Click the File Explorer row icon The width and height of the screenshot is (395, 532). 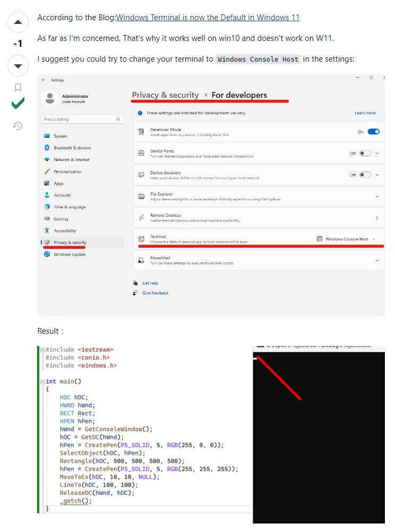pos(141,197)
